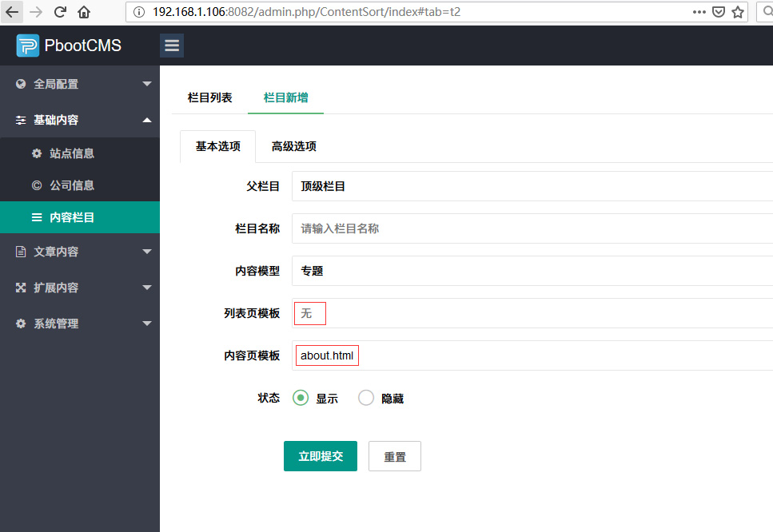Viewport: 773px width, 532px height.
Task: Click the PbootCMS logo icon
Action: tap(27, 46)
